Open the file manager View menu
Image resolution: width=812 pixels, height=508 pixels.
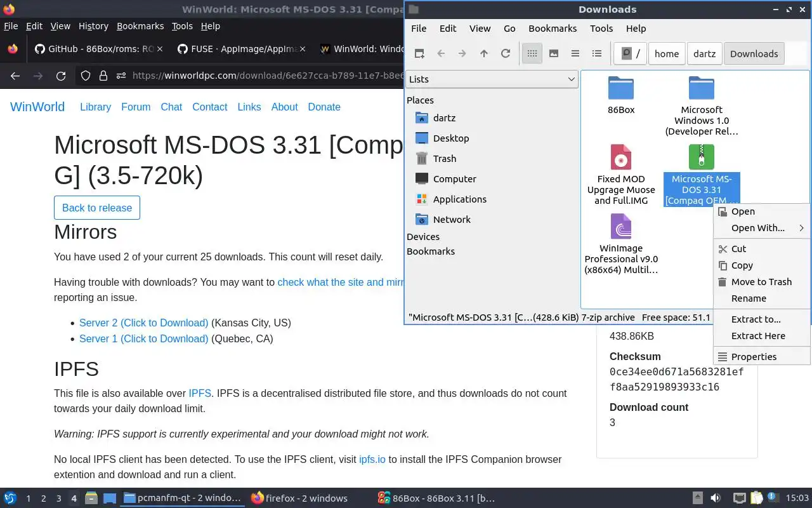(480, 29)
